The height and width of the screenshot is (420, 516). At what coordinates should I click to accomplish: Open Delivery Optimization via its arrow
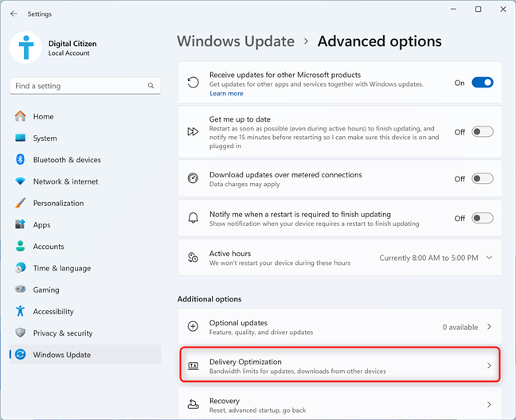tap(490, 365)
